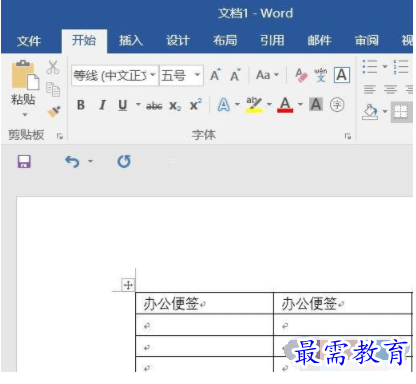The width and height of the screenshot is (416, 384).
Task: Switch to the 开始 tab
Action: pos(84,40)
